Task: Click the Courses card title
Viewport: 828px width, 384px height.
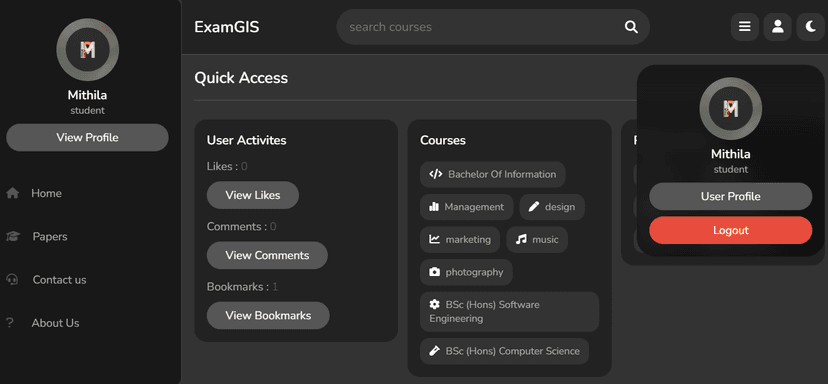Action: (443, 140)
